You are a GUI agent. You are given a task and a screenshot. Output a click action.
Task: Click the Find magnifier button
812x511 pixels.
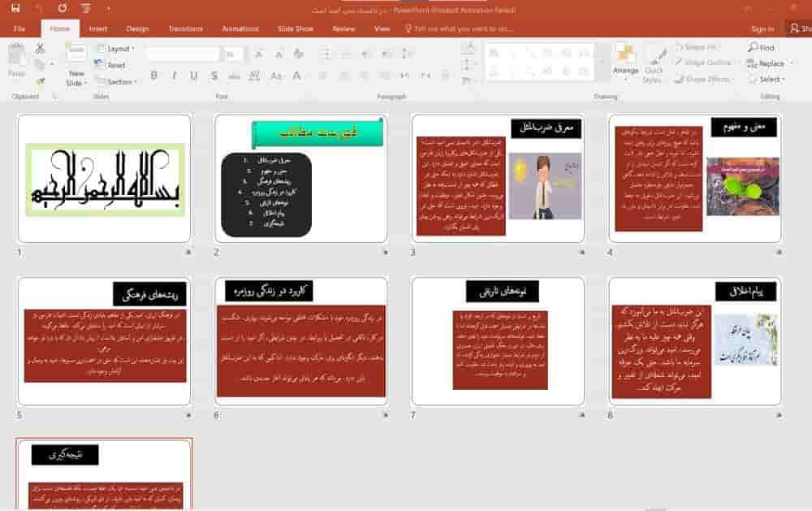pos(762,47)
